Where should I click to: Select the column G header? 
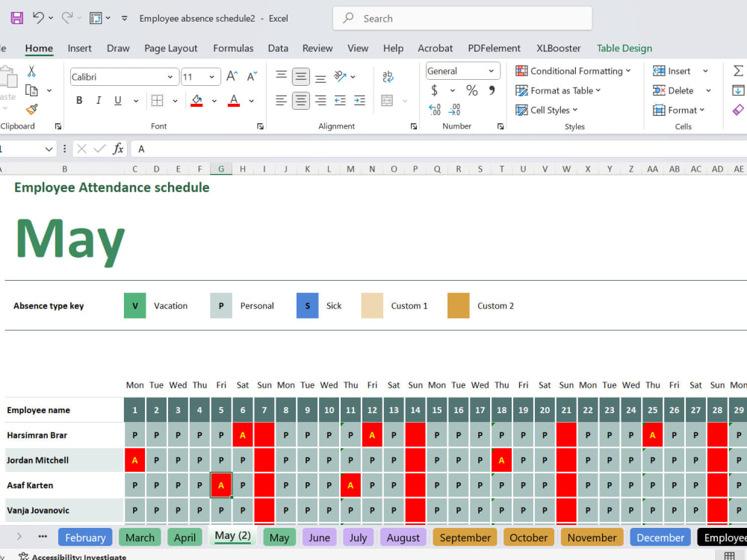click(x=221, y=169)
